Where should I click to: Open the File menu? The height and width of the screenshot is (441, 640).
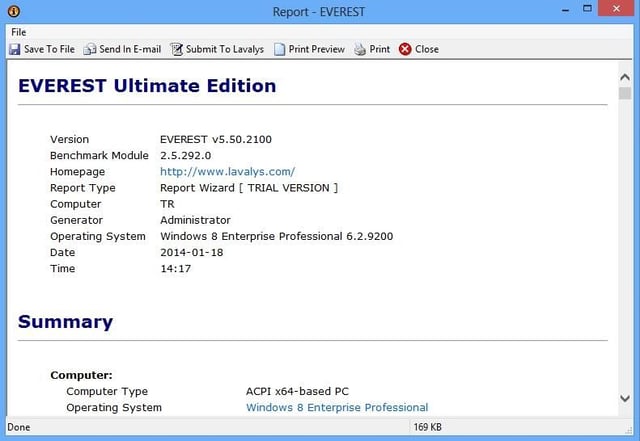[x=18, y=32]
